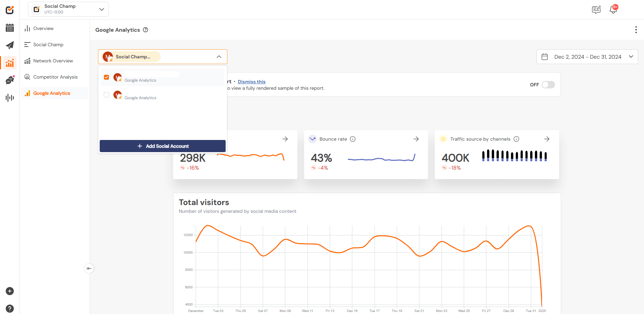Collapse the sidebar with the arrow button
The width and height of the screenshot is (644, 314).
point(89,268)
